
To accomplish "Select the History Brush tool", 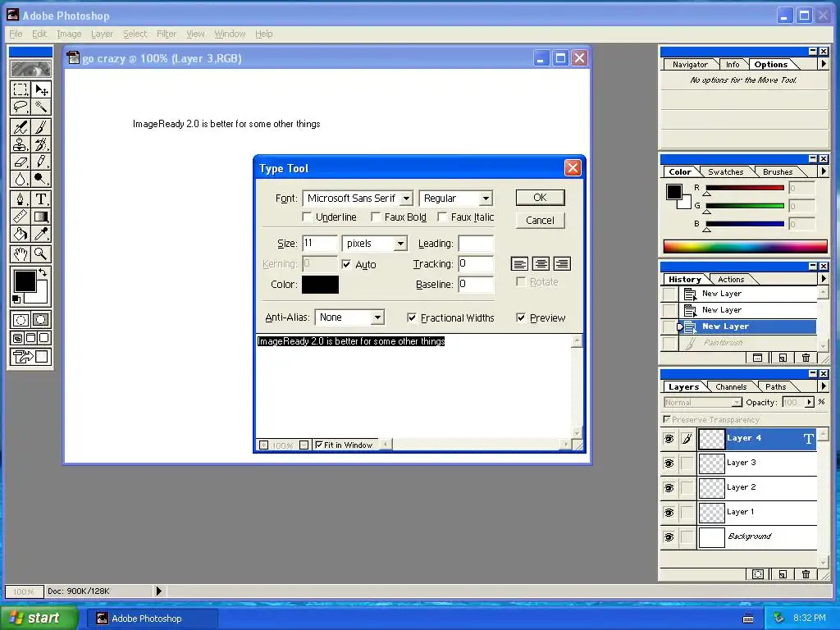I will 41,144.
